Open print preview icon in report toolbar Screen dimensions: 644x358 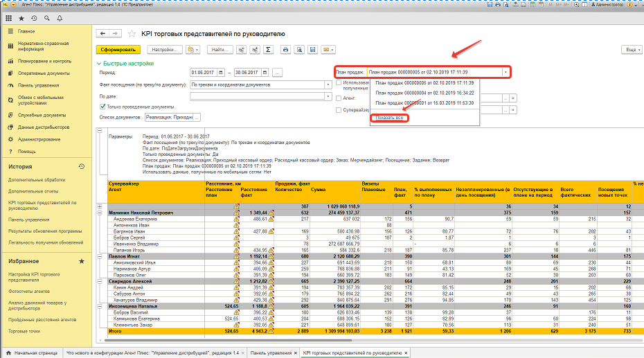click(x=299, y=50)
